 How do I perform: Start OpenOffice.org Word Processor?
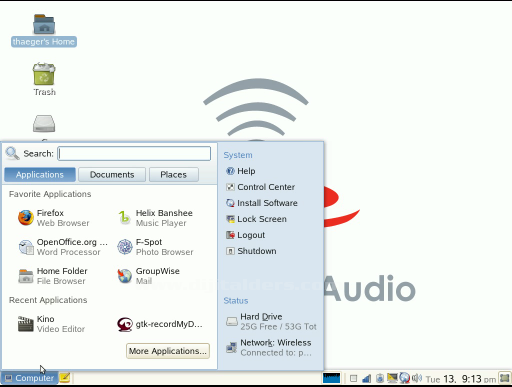coord(63,247)
